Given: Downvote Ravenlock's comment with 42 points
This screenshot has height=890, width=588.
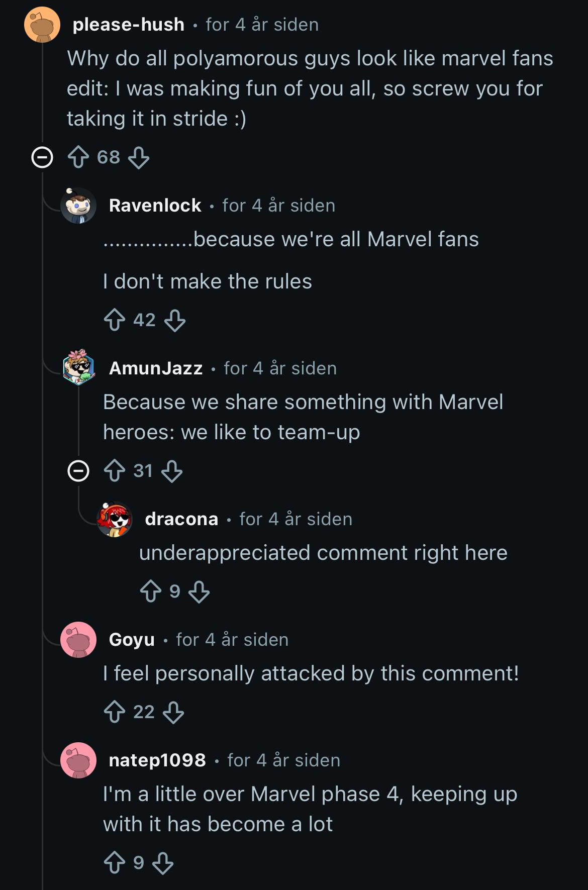Looking at the screenshot, I should tap(175, 320).
